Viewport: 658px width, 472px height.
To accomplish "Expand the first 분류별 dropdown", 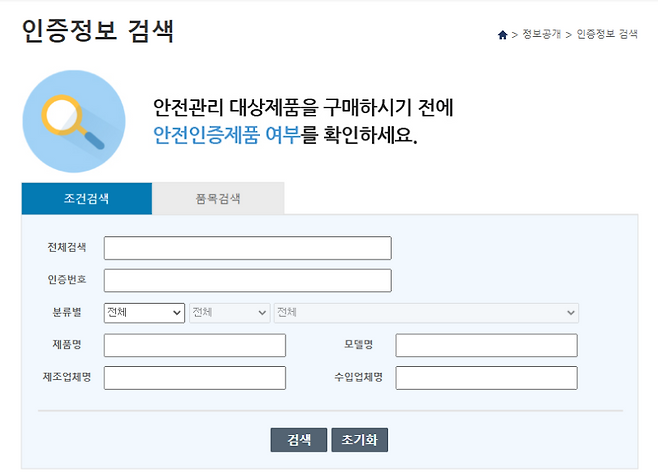I will [x=144, y=313].
